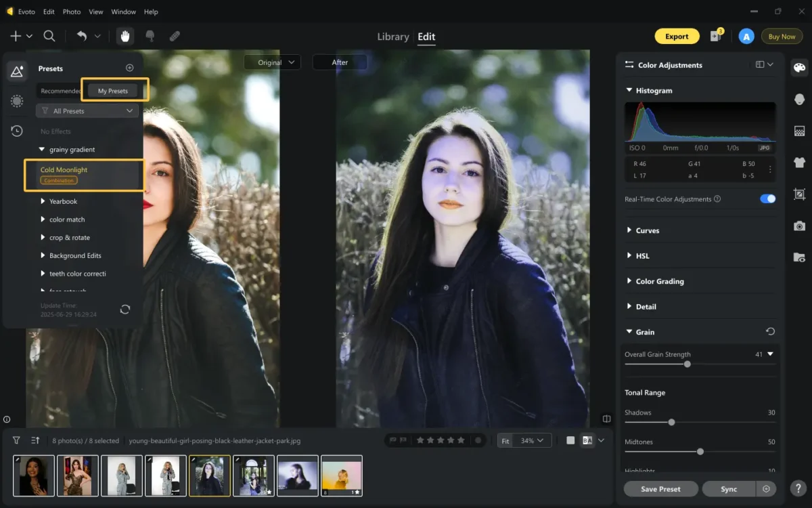812x508 pixels.
Task: Click the Save Preset button
Action: point(660,488)
